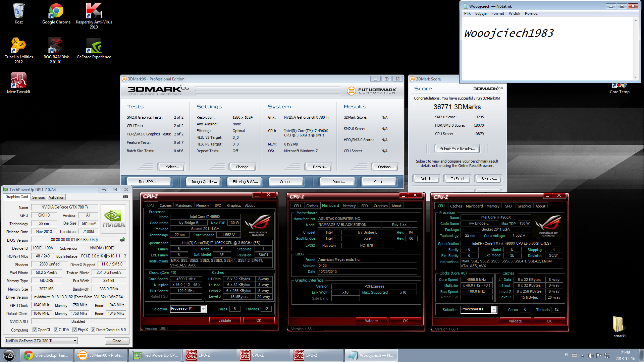Screen dimensions: 644x362
Task: Click Save as button in 3DMark Score
Action: (x=489, y=179)
